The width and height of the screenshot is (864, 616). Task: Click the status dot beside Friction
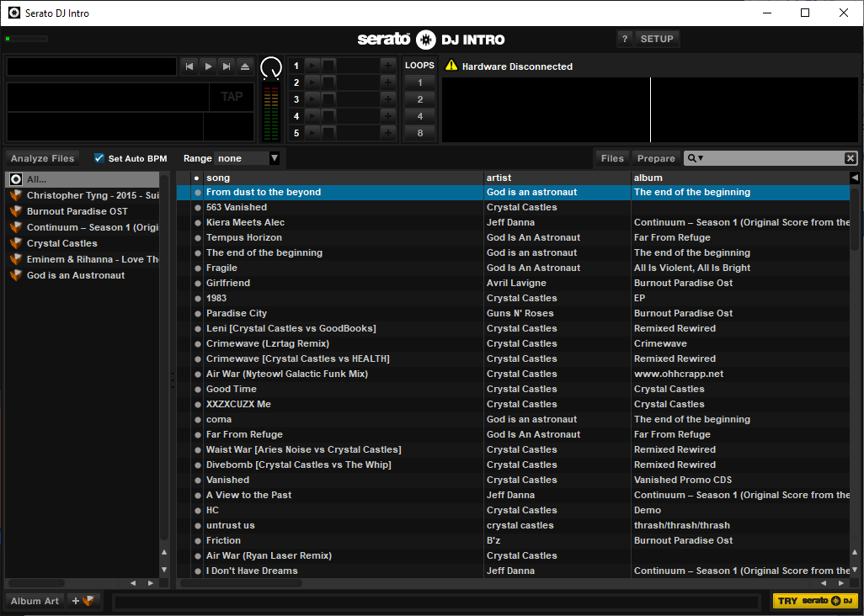click(x=197, y=540)
